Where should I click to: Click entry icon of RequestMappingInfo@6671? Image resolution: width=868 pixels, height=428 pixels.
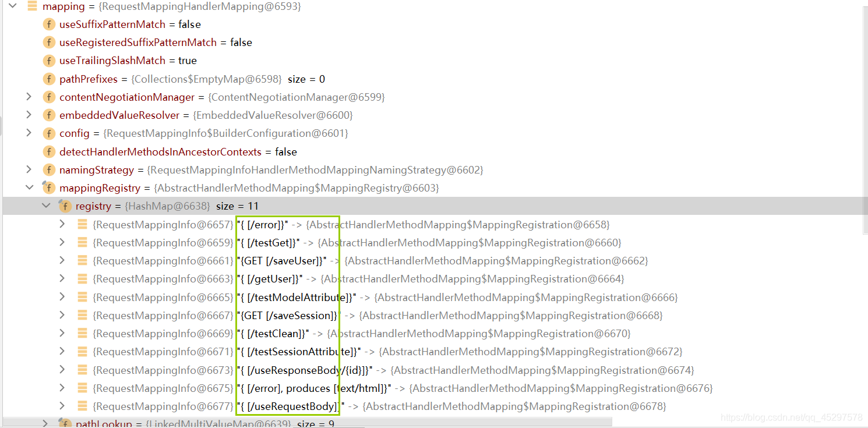pos(82,351)
